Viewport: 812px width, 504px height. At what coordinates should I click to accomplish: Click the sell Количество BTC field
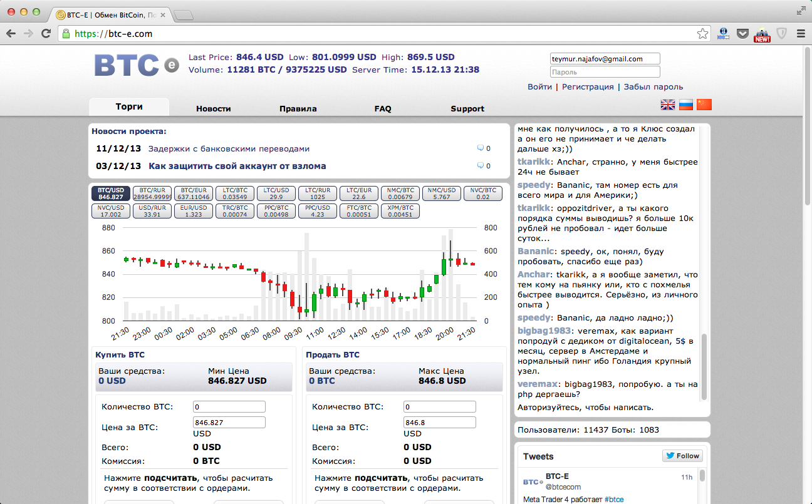(x=440, y=407)
